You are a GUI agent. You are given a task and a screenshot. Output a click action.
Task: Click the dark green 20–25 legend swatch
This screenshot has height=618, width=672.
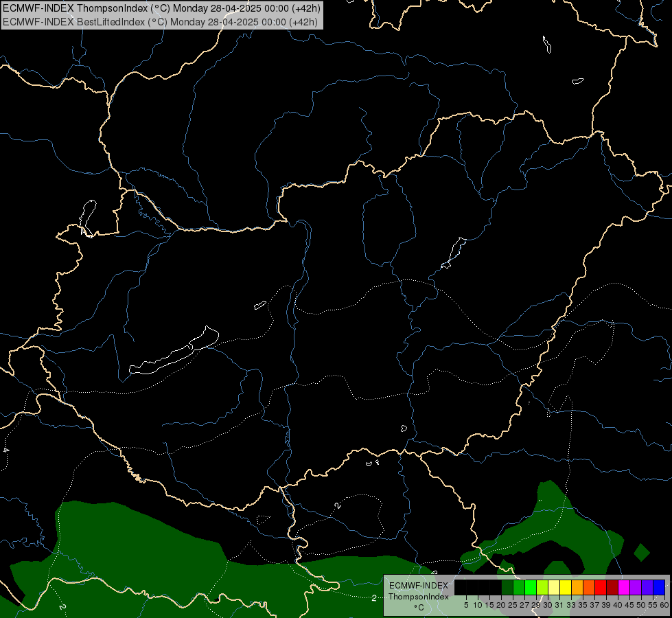507,587
